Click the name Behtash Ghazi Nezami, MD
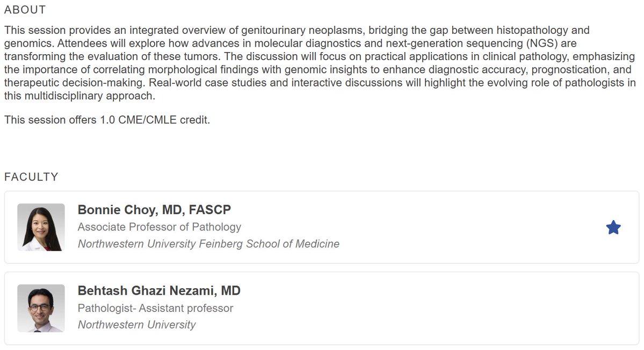 (x=159, y=291)
